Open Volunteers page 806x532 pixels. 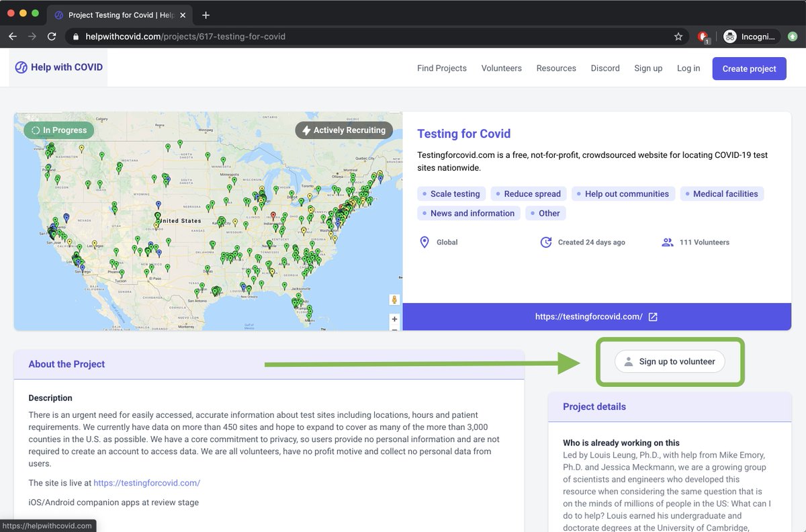click(x=502, y=68)
